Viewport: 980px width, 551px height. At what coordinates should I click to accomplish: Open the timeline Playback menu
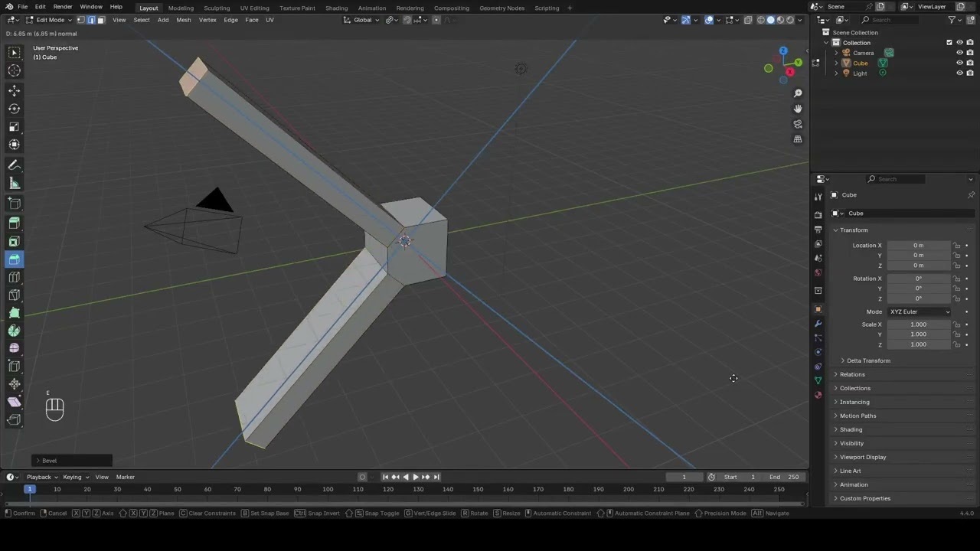pos(41,477)
